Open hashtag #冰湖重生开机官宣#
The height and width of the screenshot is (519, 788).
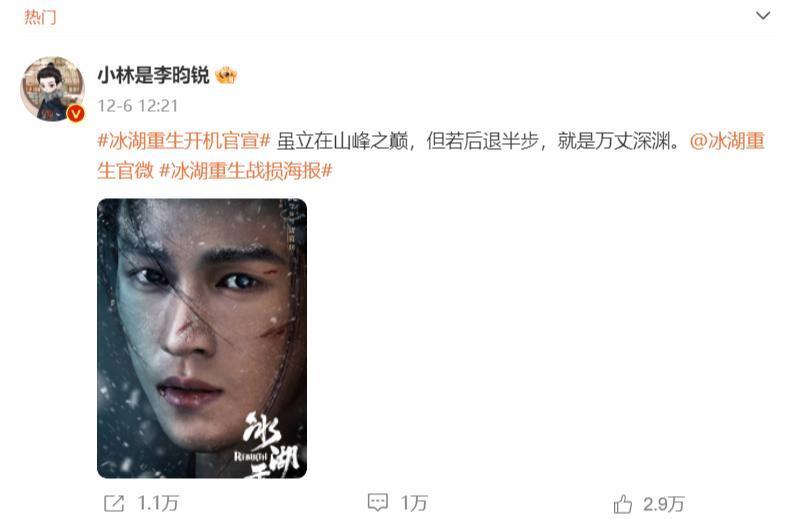coord(184,141)
